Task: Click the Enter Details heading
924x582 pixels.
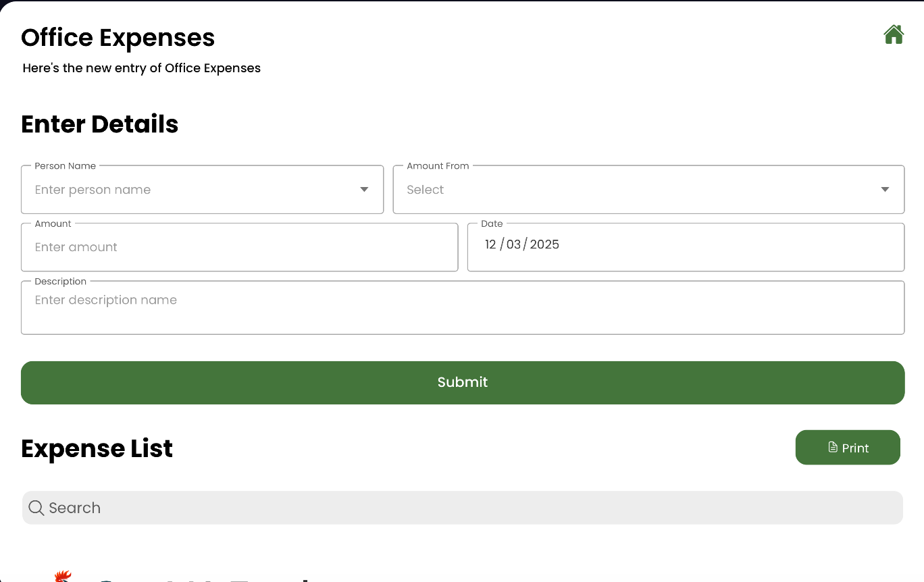Action: click(99, 124)
